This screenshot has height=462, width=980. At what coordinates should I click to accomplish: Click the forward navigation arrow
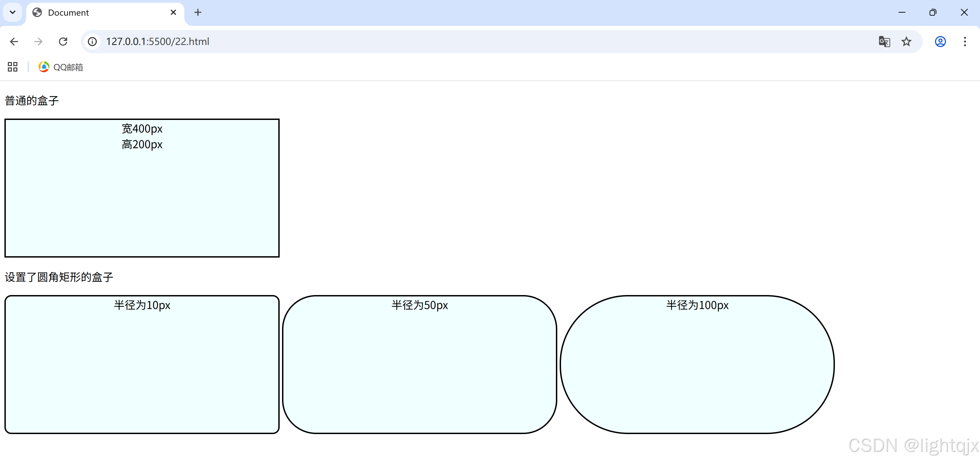pos(38,42)
